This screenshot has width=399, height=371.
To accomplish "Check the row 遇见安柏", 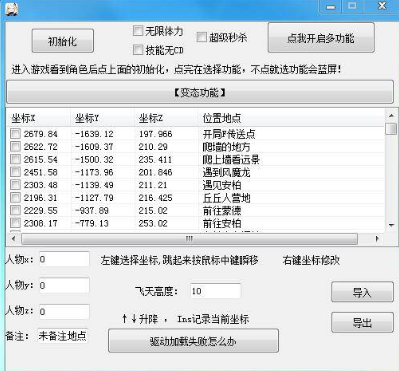I will (x=15, y=185).
